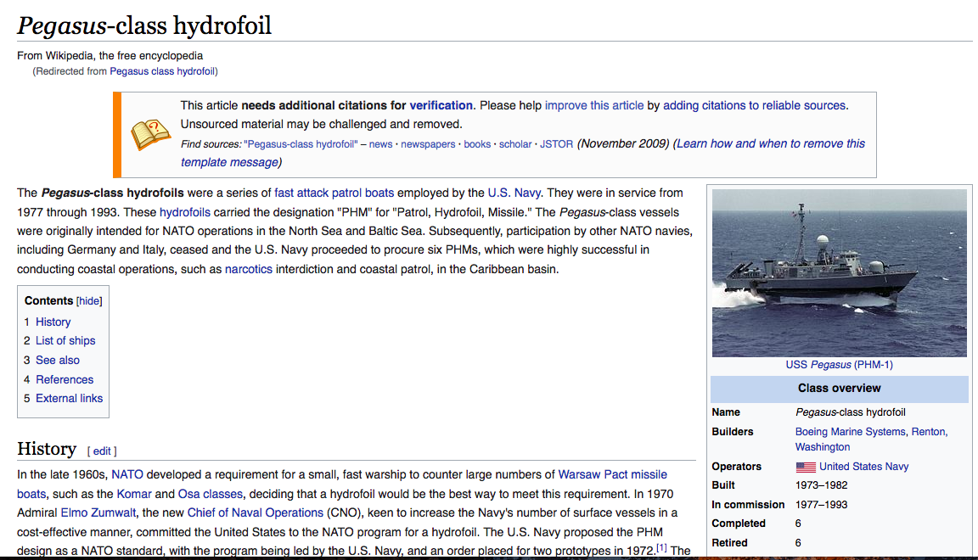Find sources in books
The width and height of the screenshot is (978, 560).
point(477,144)
